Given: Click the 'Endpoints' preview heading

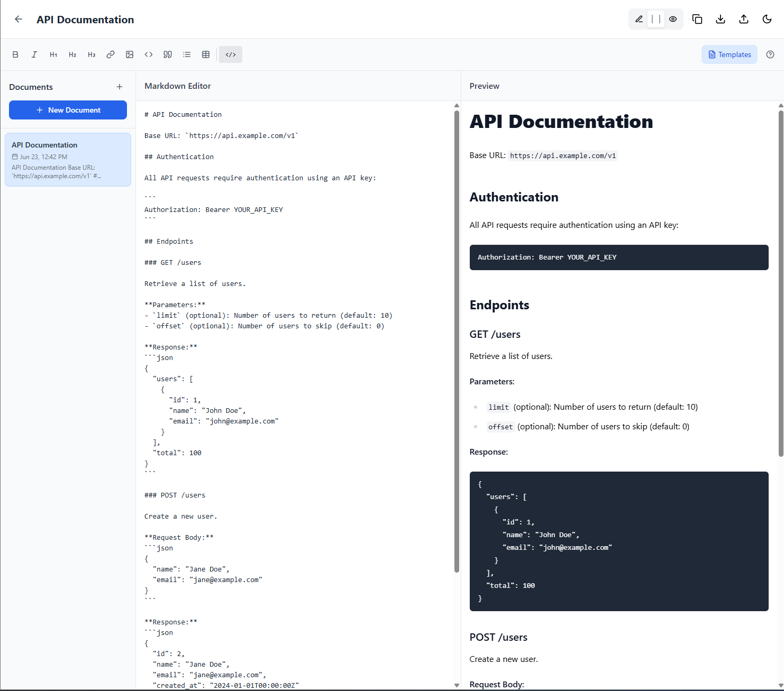Looking at the screenshot, I should tap(499, 305).
